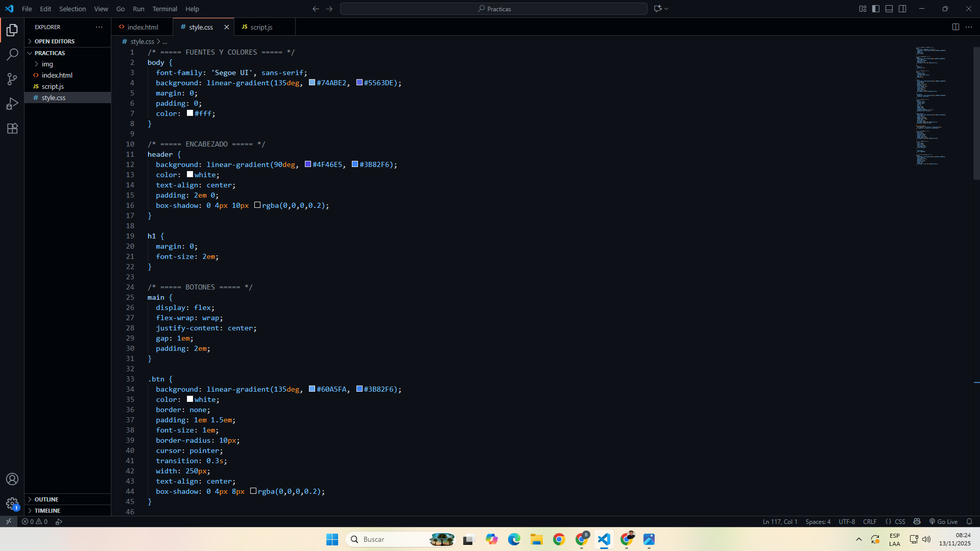
Task: Toggle the bottom Panel visibility
Action: coord(889,9)
